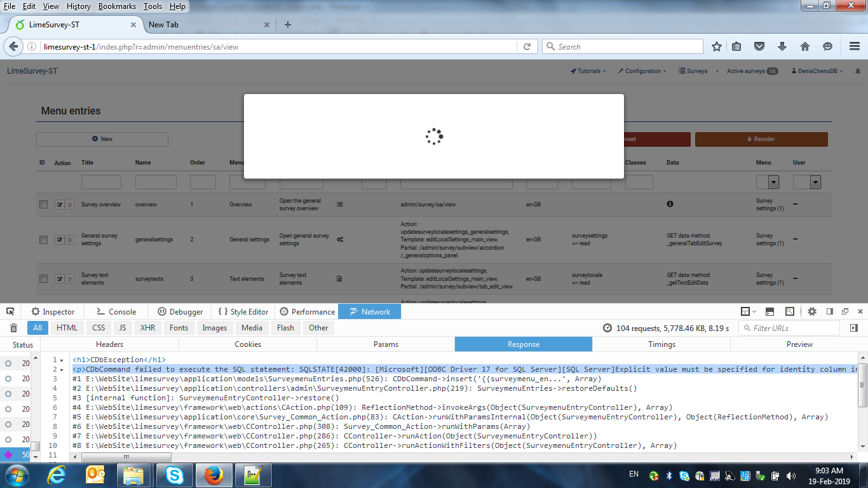Open the Configuration dropdown menu
The width and height of the screenshot is (868, 488).
(x=642, y=71)
